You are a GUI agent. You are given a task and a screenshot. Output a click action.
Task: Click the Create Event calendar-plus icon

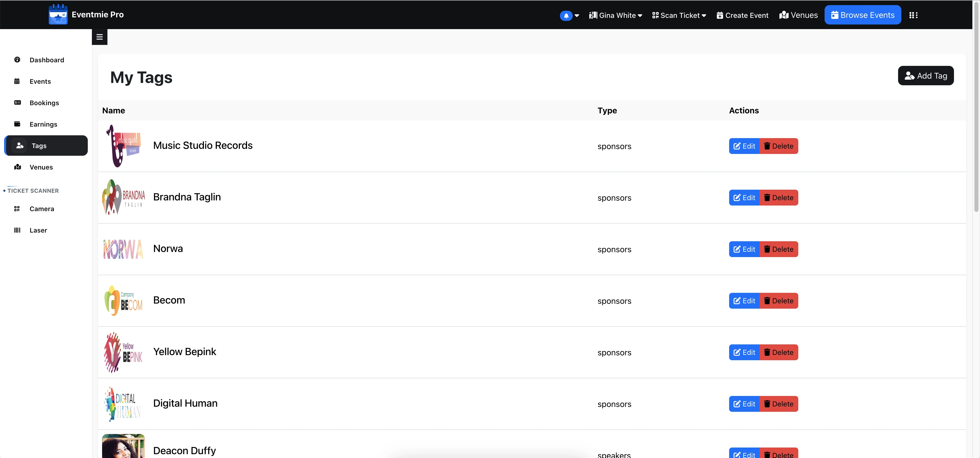719,15
